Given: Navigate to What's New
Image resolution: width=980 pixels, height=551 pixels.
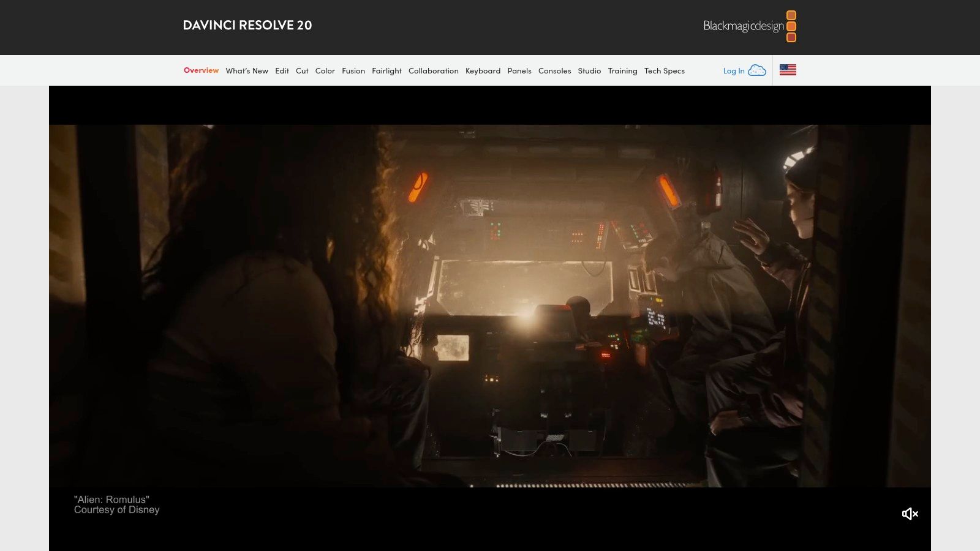Looking at the screenshot, I should 247,70.
